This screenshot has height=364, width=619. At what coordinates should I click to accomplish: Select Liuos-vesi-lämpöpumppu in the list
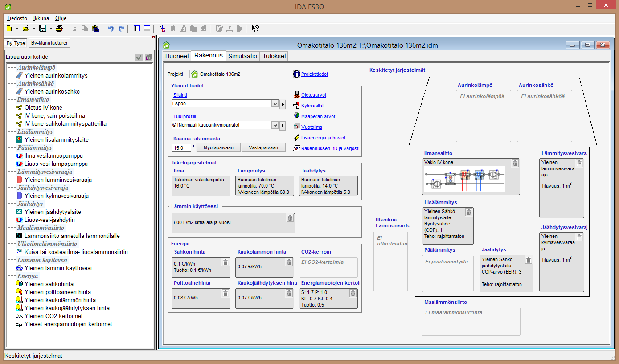pyautogui.click(x=57, y=164)
